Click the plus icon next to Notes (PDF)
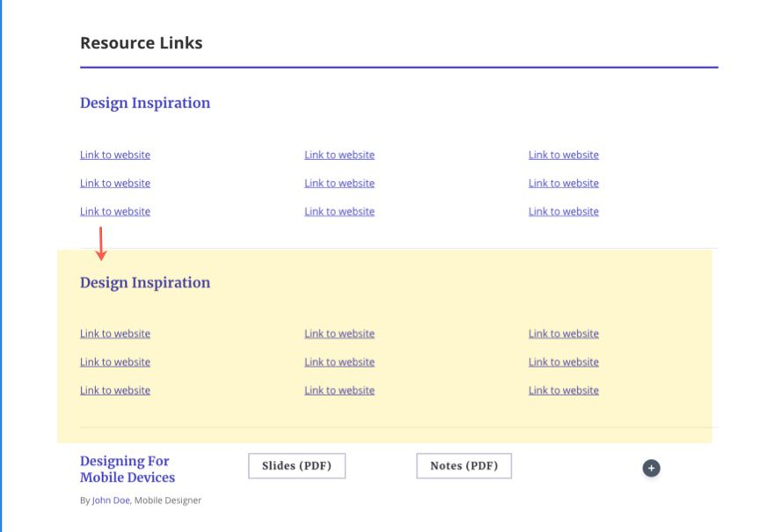 651,468
